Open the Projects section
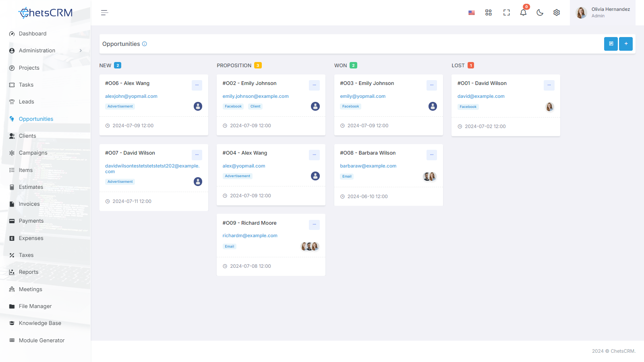Screen dimensions: 644x362 click(x=29, y=68)
